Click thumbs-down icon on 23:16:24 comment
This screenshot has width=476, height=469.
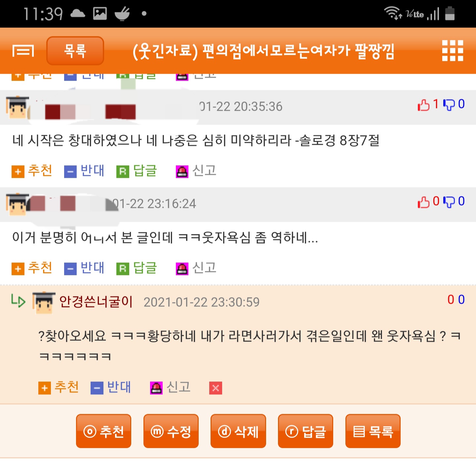[x=449, y=202]
